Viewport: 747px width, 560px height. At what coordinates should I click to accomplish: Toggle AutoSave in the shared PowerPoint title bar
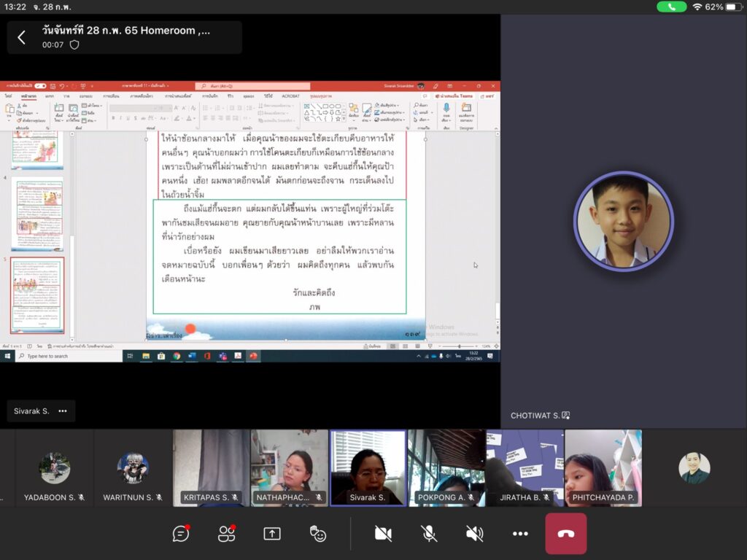click(x=41, y=86)
